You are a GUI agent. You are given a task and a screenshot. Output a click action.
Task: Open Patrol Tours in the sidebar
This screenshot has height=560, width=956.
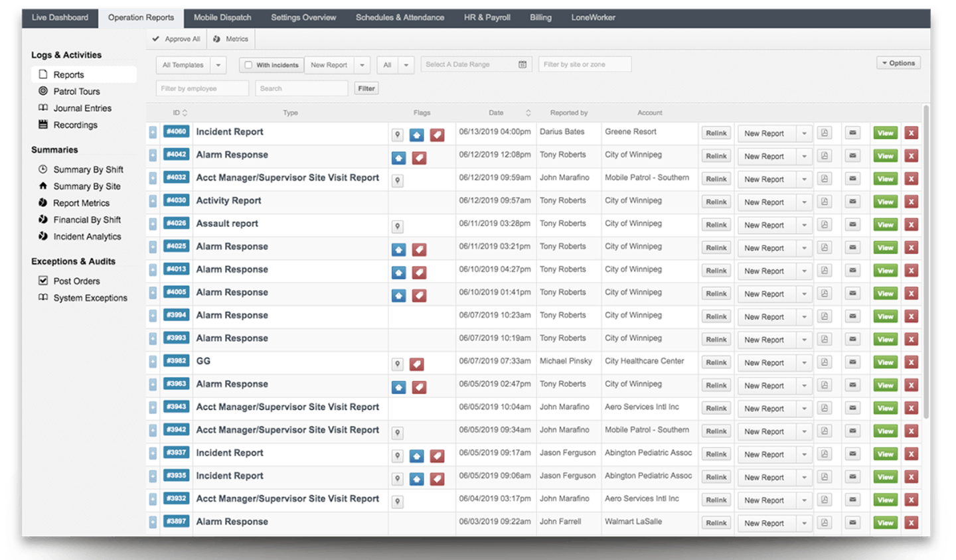(76, 92)
